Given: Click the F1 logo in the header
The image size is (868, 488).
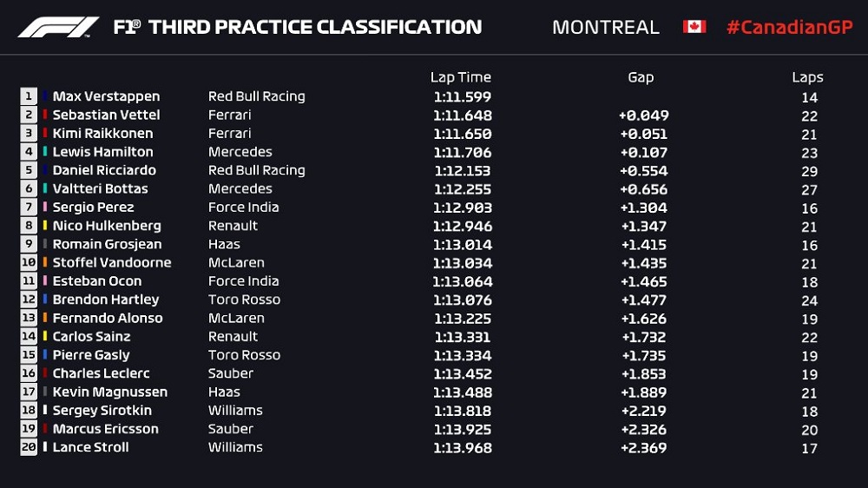Looking at the screenshot, I should point(58,27).
